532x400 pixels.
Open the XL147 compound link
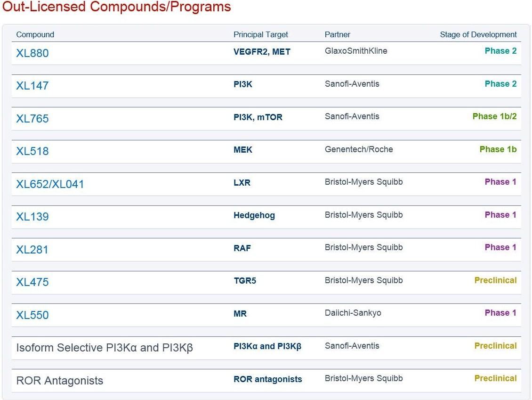point(32,86)
